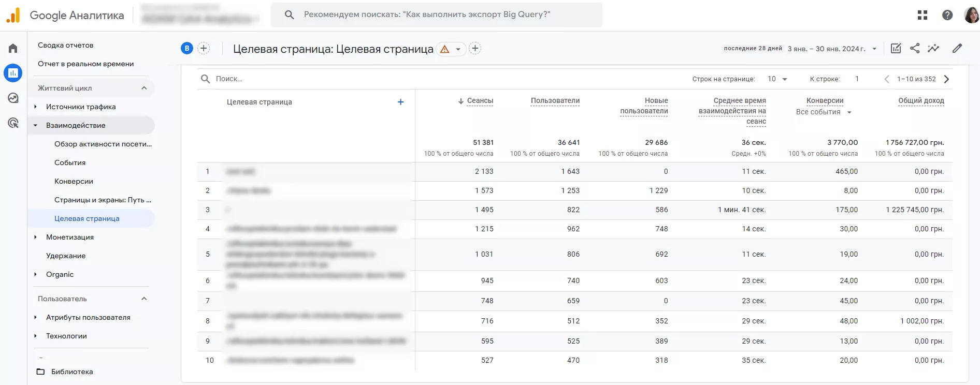Screen dimensions: 980x385
Task: Collapse the Життєвий цикл section
Action: [x=144, y=88]
